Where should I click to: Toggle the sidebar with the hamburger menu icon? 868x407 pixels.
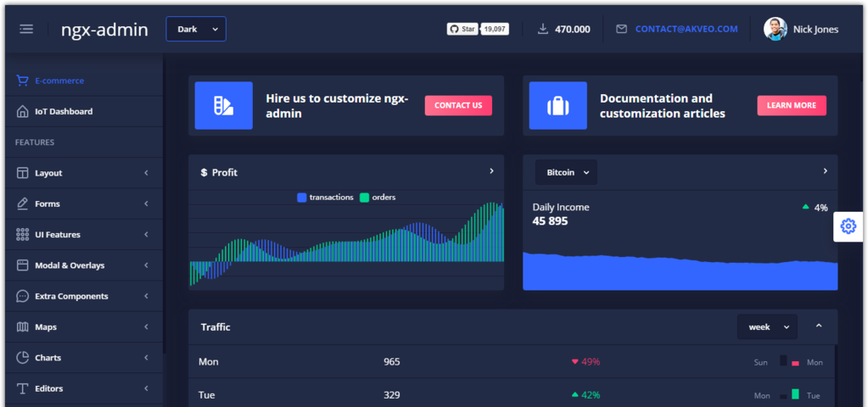click(x=26, y=29)
